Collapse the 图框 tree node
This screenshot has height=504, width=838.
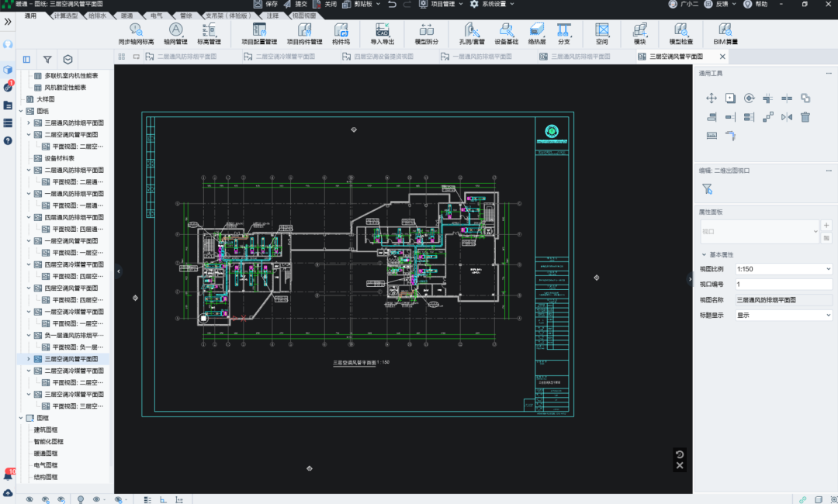point(21,418)
